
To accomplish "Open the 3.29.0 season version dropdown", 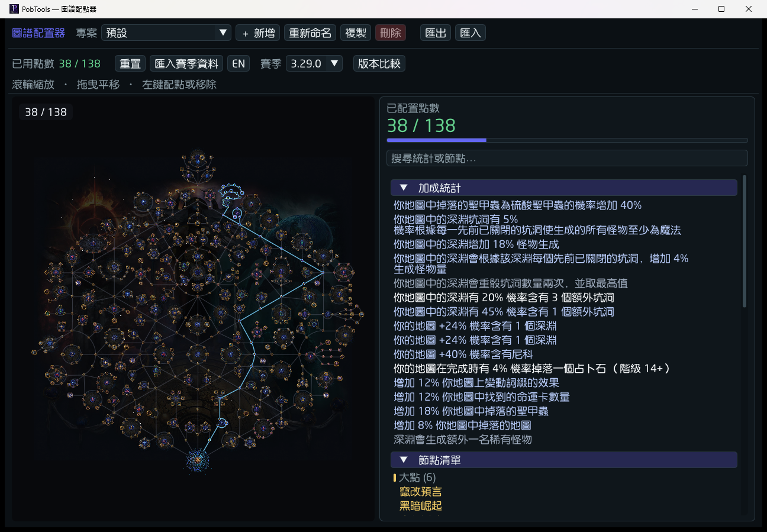I will pyautogui.click(x=314, y=64).
